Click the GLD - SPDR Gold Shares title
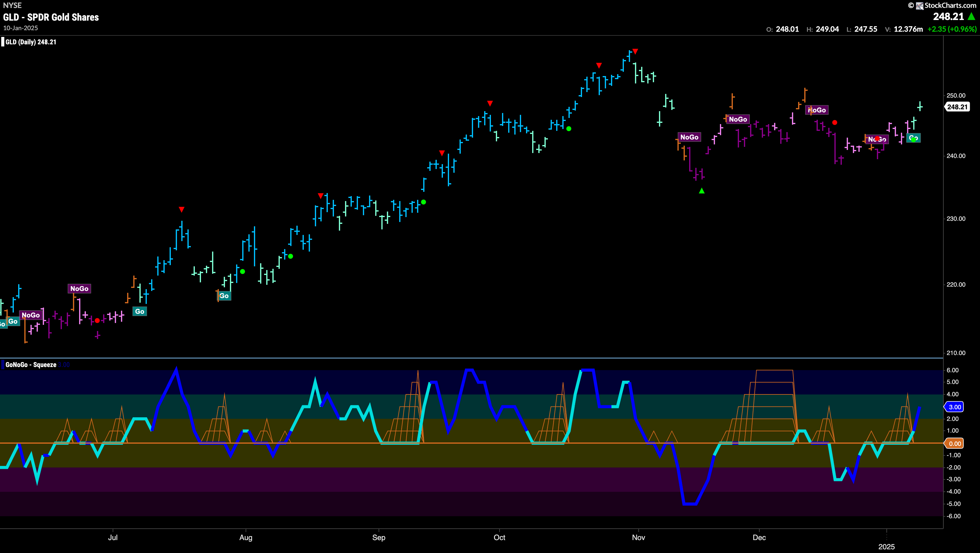 click(x=51, y=17)
